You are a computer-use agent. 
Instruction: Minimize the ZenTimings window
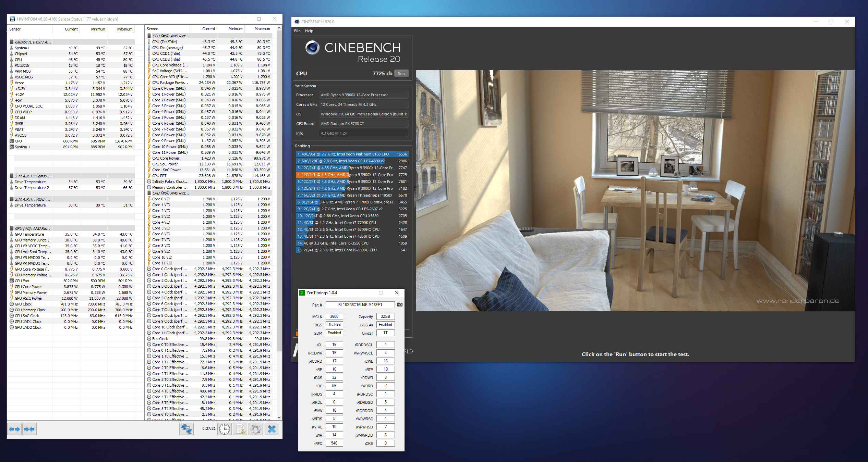point(365,293)
